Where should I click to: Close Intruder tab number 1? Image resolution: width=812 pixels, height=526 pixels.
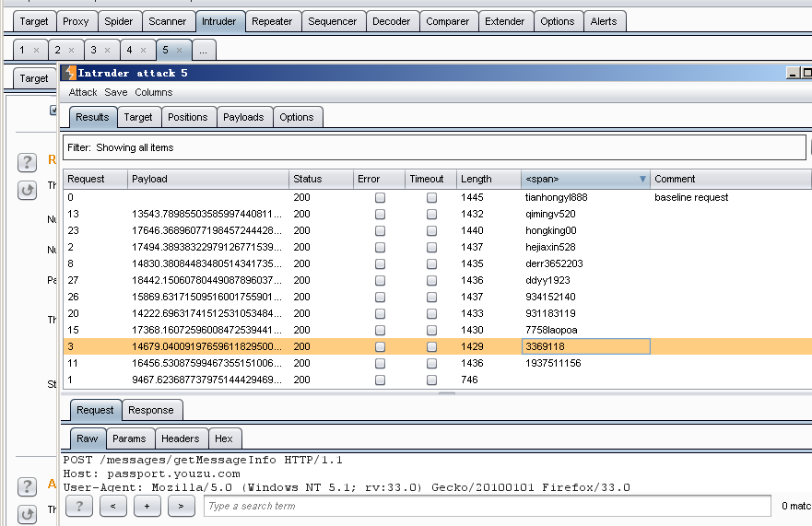click(x=36, y=51)
